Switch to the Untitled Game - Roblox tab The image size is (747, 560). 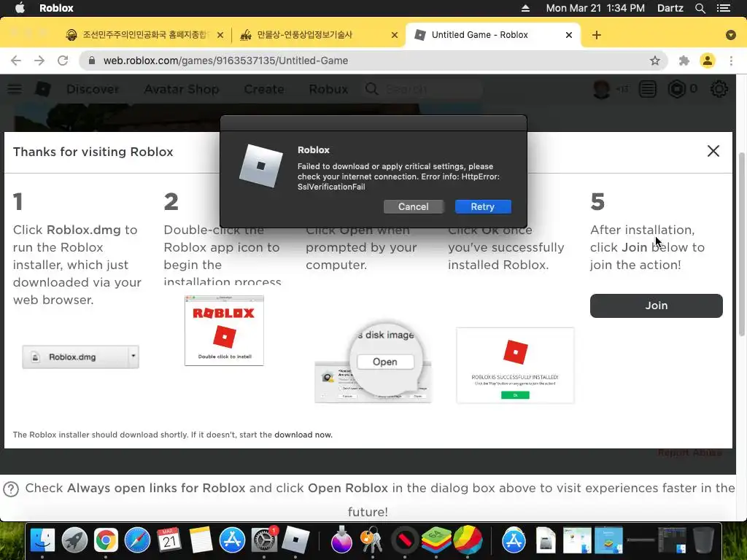click(493, 35)
